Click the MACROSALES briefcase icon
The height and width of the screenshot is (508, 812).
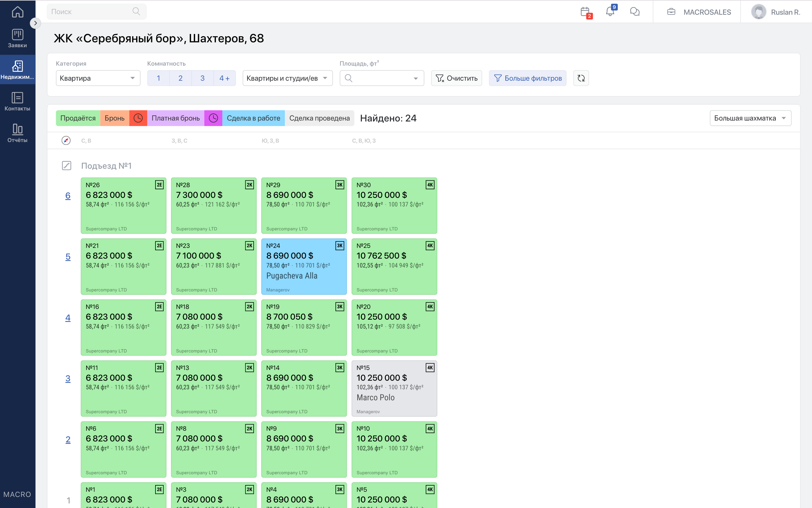(x=671, y=12)
